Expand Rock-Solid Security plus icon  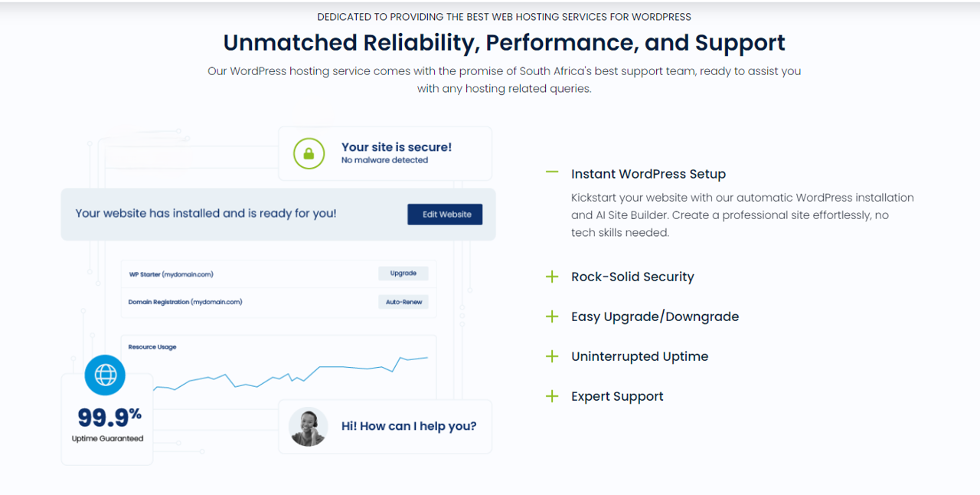(552, 277)
